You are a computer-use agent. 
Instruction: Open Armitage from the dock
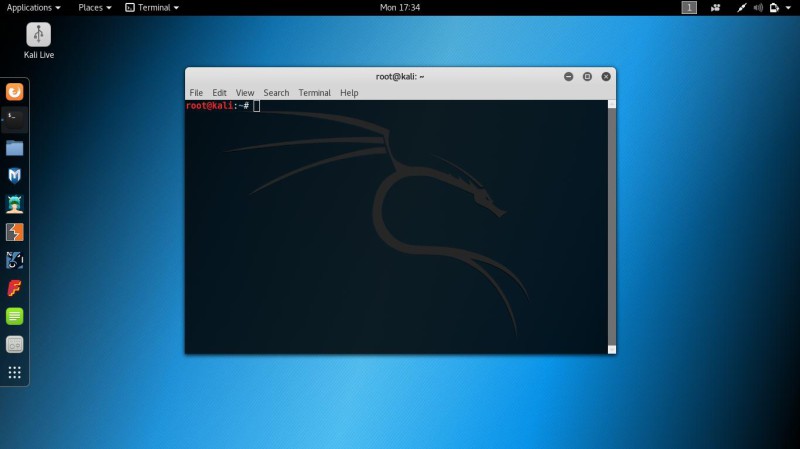tap(14, 204)
